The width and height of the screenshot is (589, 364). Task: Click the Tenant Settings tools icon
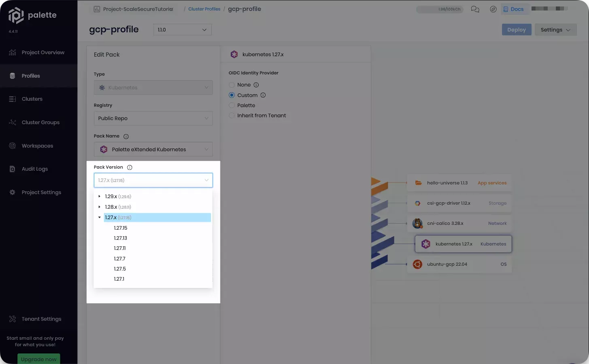coord(13,319)
